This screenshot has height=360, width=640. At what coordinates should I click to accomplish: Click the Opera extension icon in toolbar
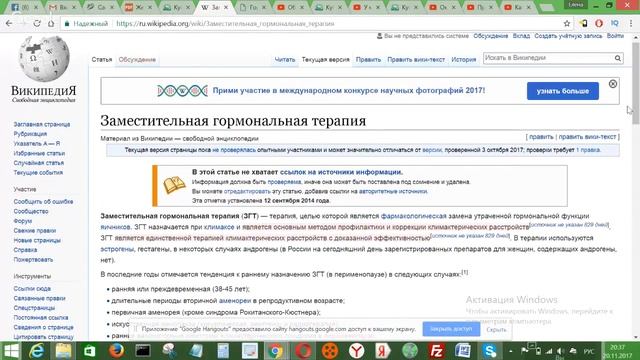pos(599,24)
